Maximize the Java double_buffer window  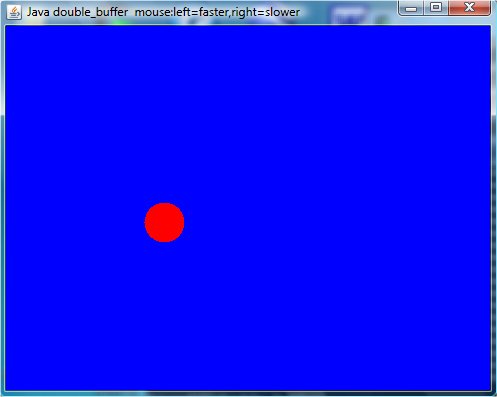point(436,8)
